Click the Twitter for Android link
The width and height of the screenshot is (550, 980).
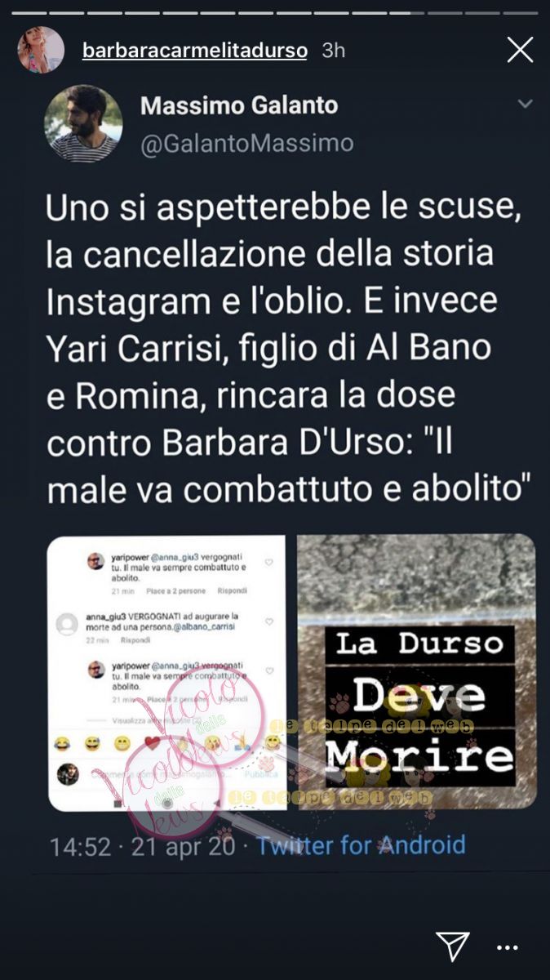point(361,844)
